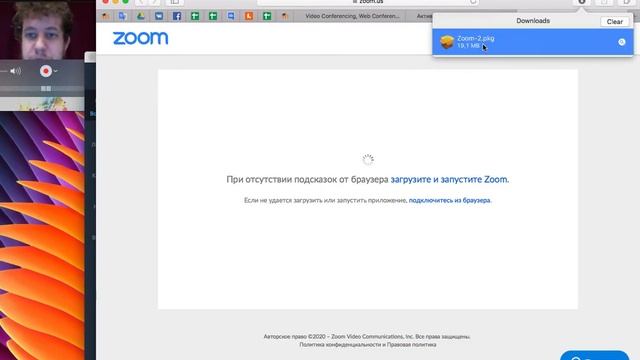This screenshot has height=360, width=640.
Task: Open the Правовая политика footer link
Action: [x=411, y=344]
